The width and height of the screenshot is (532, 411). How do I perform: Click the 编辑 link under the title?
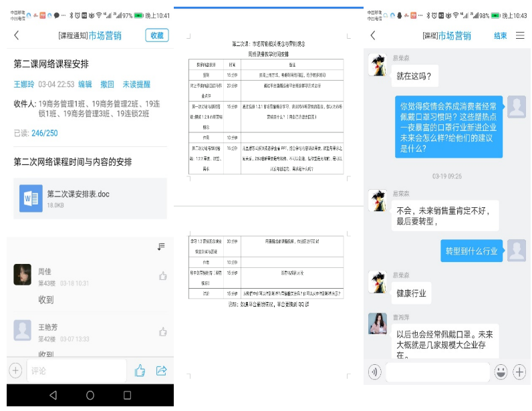tap(85, 84)
